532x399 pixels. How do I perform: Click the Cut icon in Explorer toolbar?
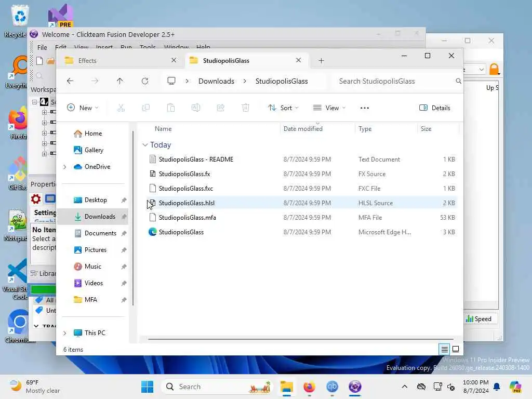[x=121, y=108]
